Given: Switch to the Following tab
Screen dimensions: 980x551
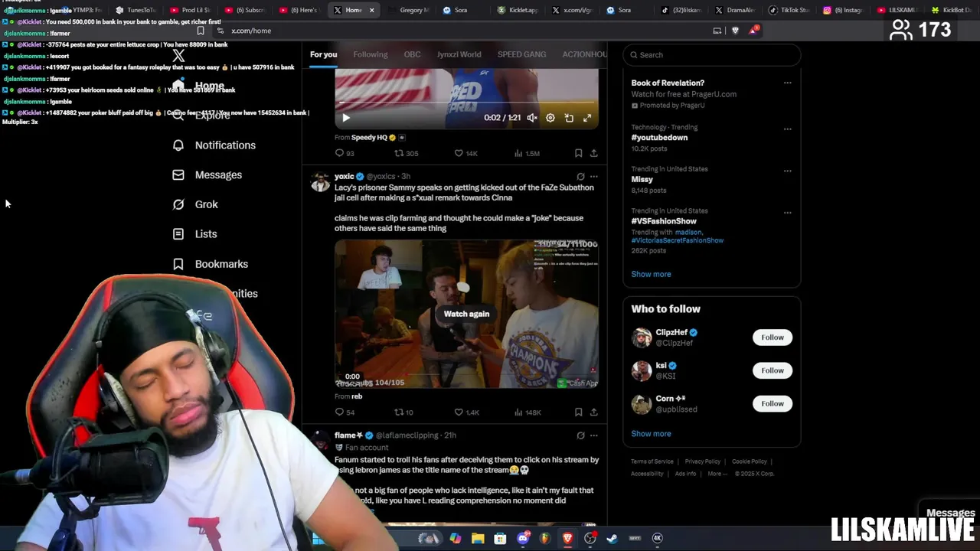Looking at the screenshot, I should pyautogui.click(x=370, y=54).
